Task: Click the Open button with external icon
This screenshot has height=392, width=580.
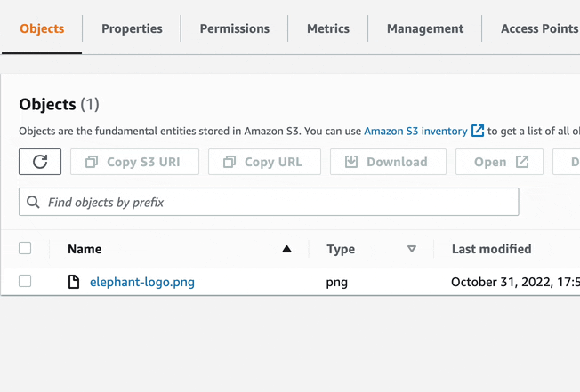Action: tap(499, 162)
